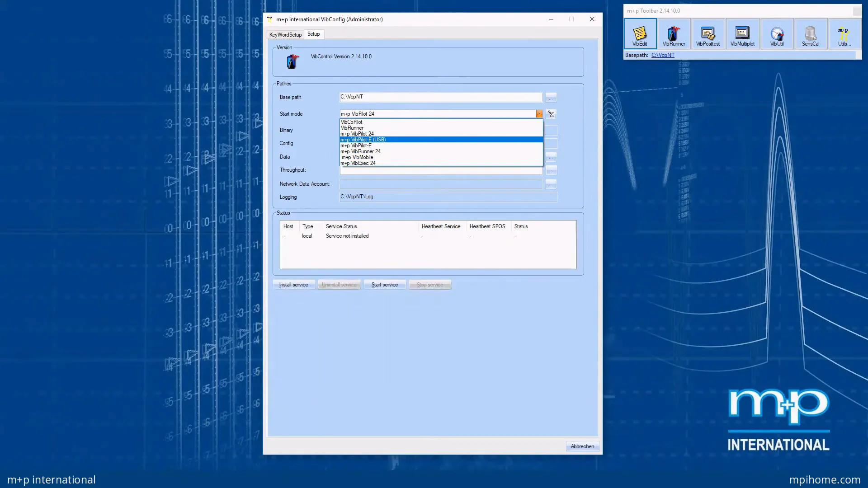Select VibCoPilot from the Start mode list
The image size is (868, 488).
[441, 122]
